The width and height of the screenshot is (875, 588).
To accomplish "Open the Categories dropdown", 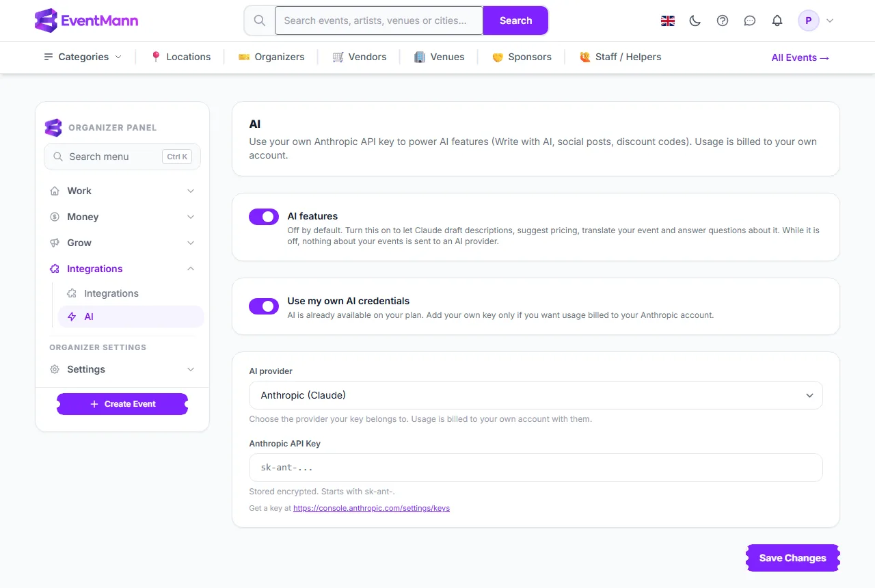I will (x=83, y=57).
